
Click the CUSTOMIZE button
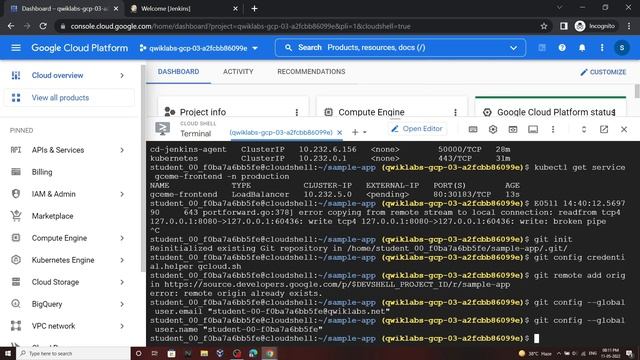click(603, 72)
